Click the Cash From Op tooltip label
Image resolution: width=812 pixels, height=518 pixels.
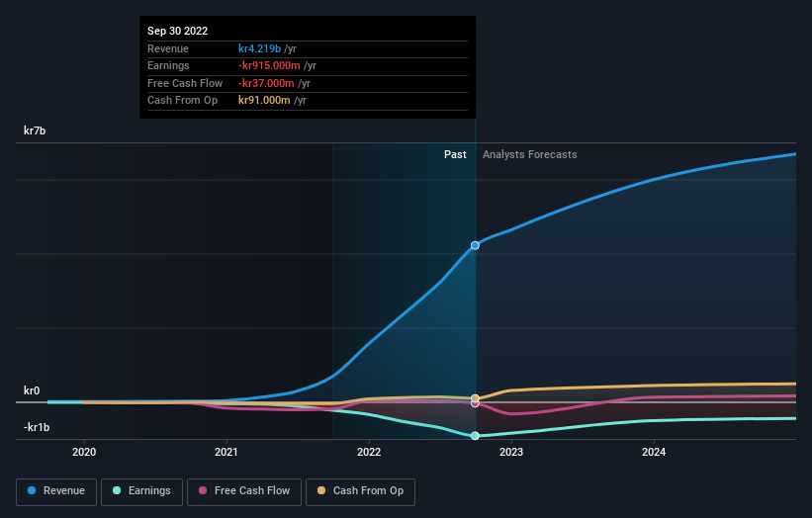[x=182, y=101]
